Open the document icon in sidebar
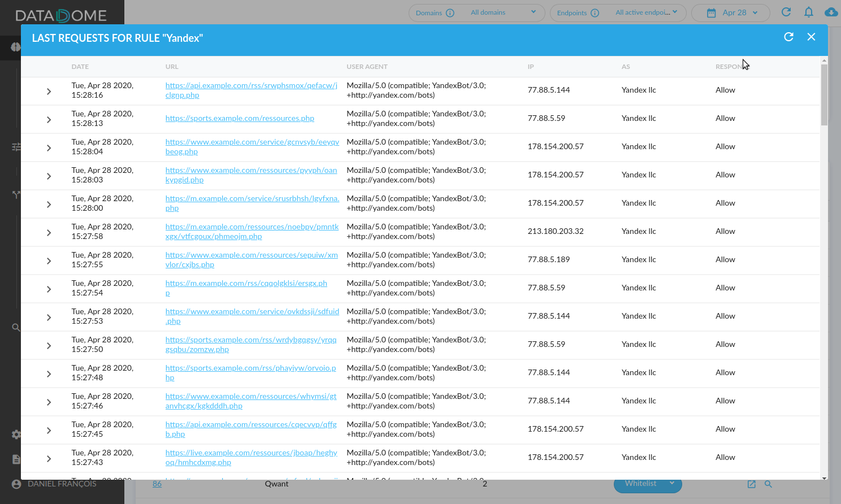 tap(16, 459)
